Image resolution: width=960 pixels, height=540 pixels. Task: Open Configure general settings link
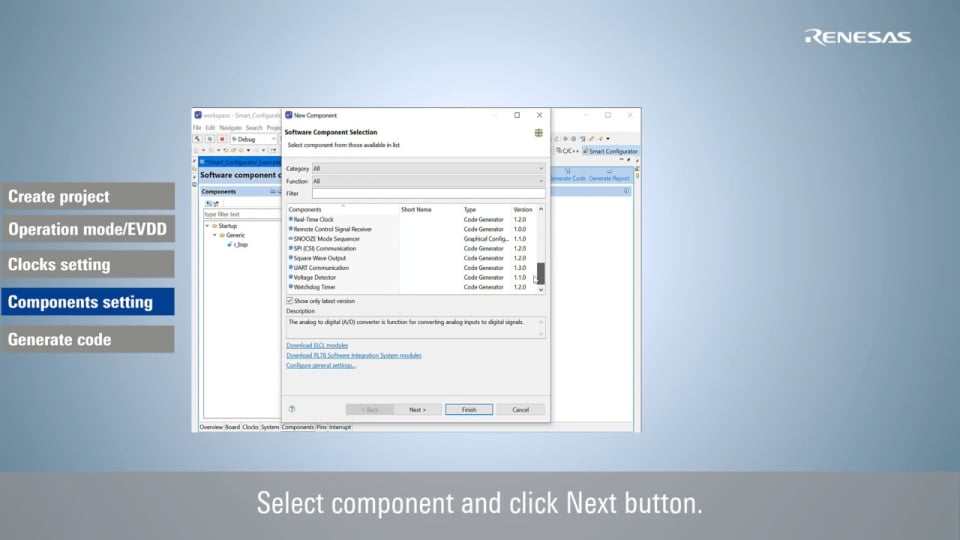pyautogui.click(x=321, y=365)
